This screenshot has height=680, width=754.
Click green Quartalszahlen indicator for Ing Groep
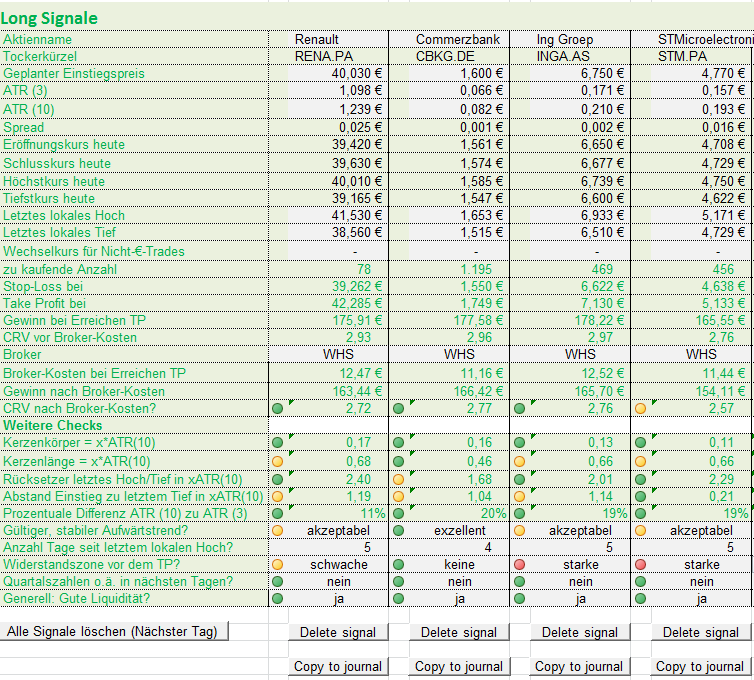[519, 581]
